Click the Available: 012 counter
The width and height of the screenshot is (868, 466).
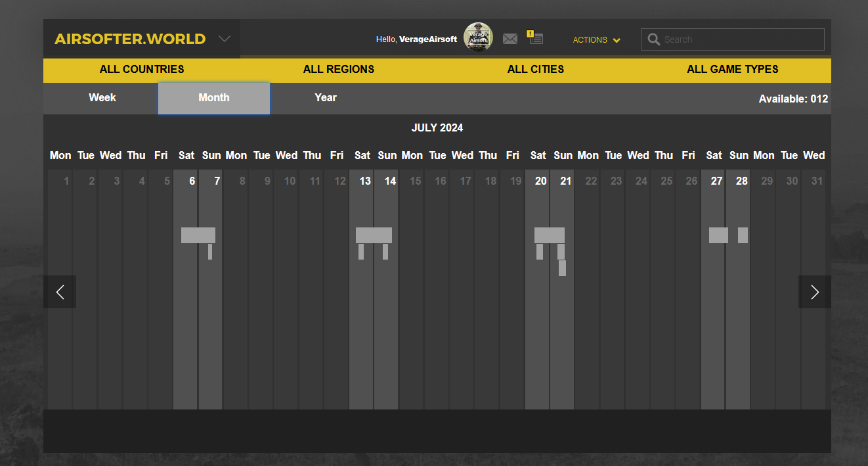pos(793,99)
